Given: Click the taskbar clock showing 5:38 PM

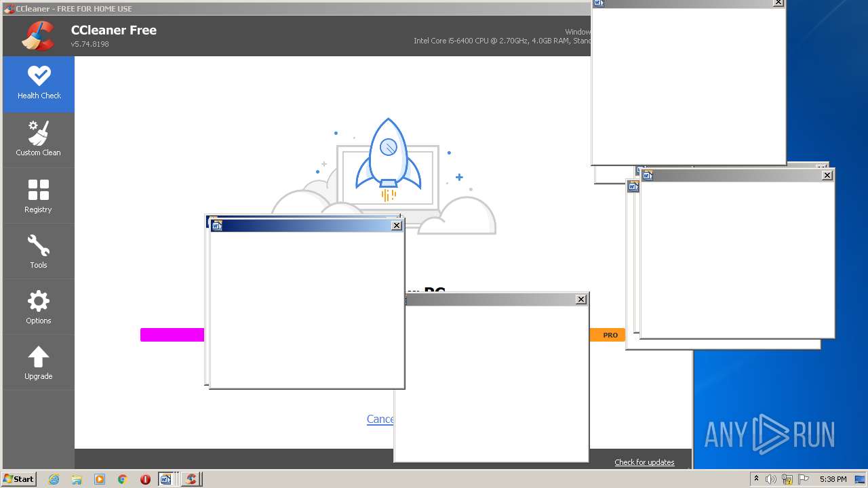Looking at the screenshot, I should (833, 479).
